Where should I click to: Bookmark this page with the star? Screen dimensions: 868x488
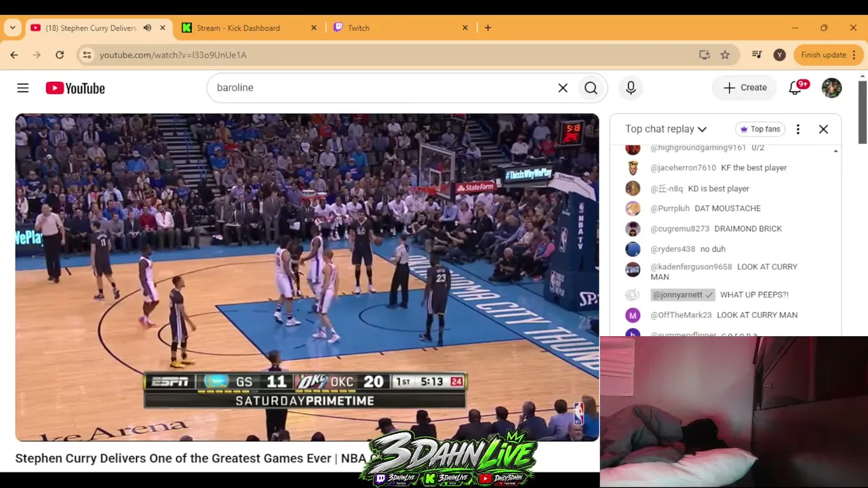[725, 55]
